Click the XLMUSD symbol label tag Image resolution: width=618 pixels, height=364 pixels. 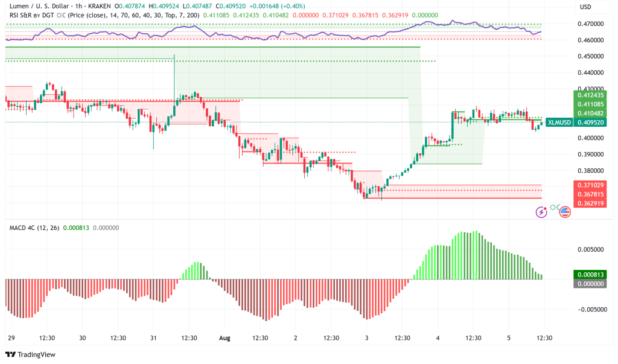559,123
